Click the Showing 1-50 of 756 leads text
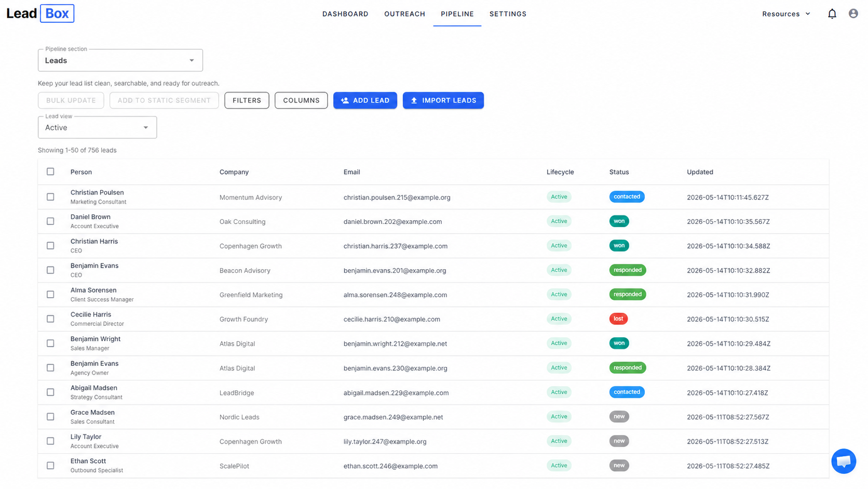Viewport: 868px width, 489px height. pos(77,150)
